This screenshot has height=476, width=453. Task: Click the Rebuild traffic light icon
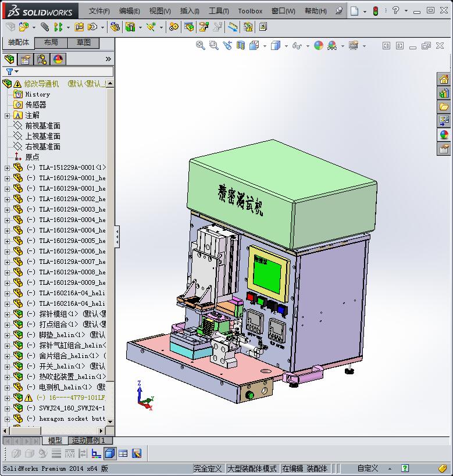376,10
